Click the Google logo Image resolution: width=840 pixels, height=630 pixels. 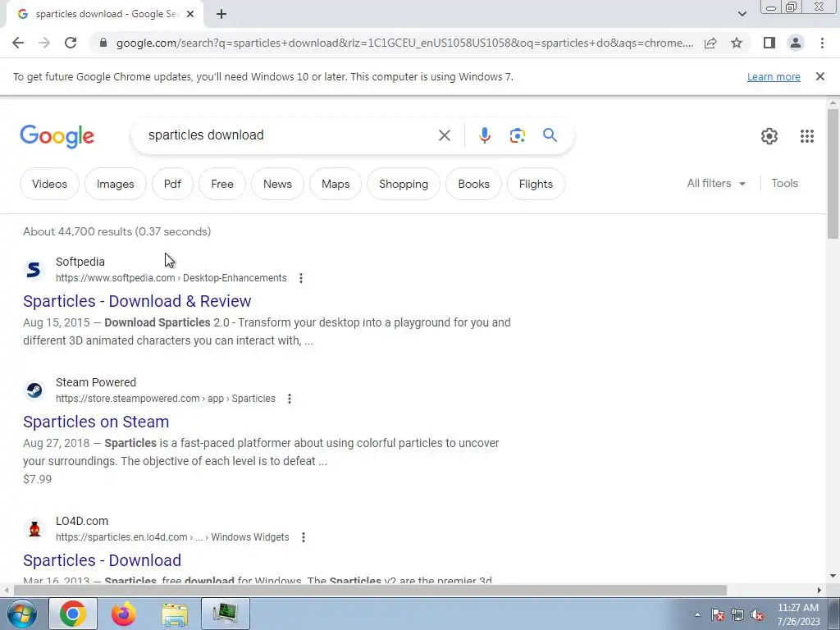(57, 136)
